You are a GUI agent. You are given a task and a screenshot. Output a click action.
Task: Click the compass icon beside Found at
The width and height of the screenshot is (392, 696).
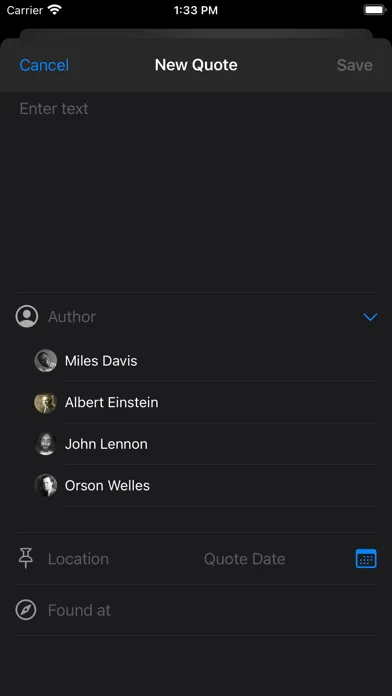26,610
